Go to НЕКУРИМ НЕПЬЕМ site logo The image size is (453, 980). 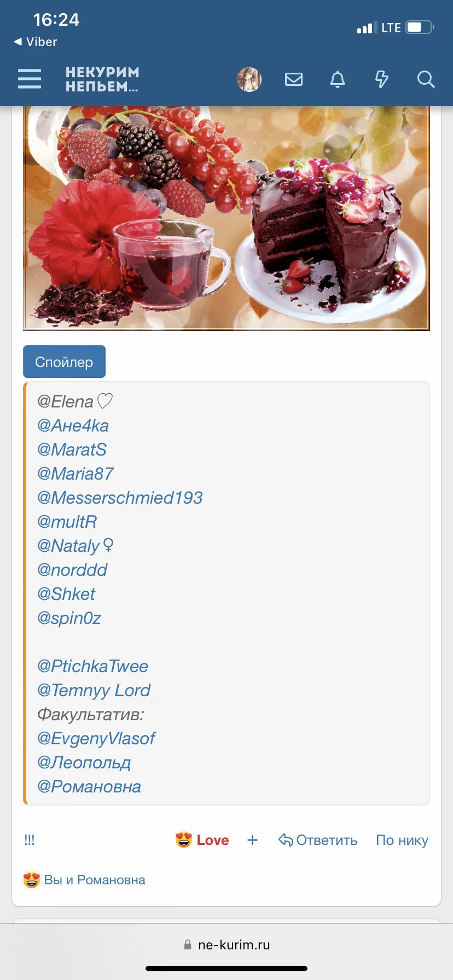(102, 79)
